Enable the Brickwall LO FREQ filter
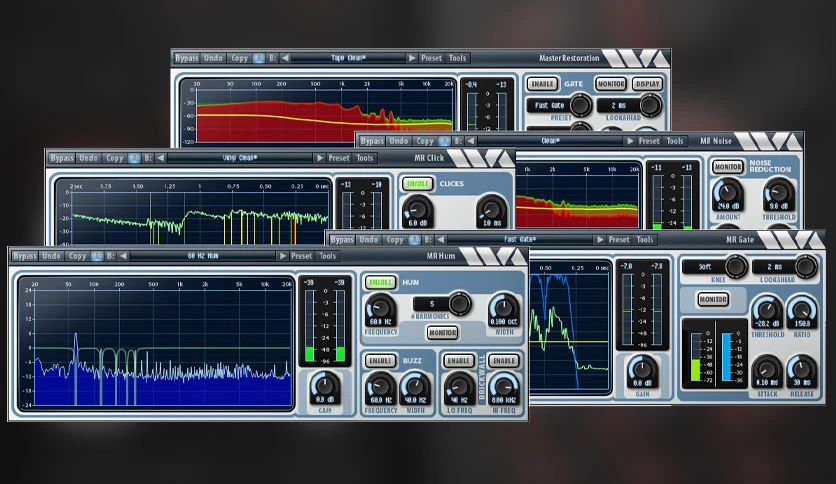Image resolution: width=836 pixels, height=484 pixels. [458, 361]
